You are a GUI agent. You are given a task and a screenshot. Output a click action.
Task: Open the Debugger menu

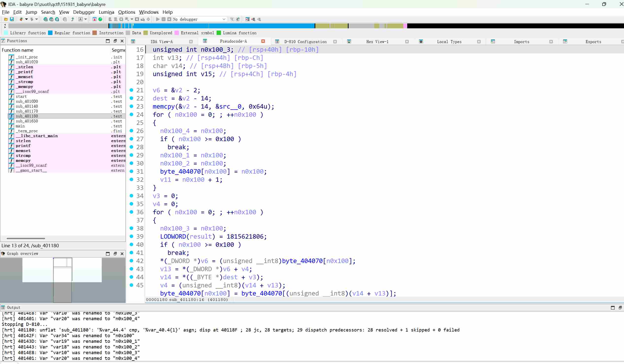(84, 12)
